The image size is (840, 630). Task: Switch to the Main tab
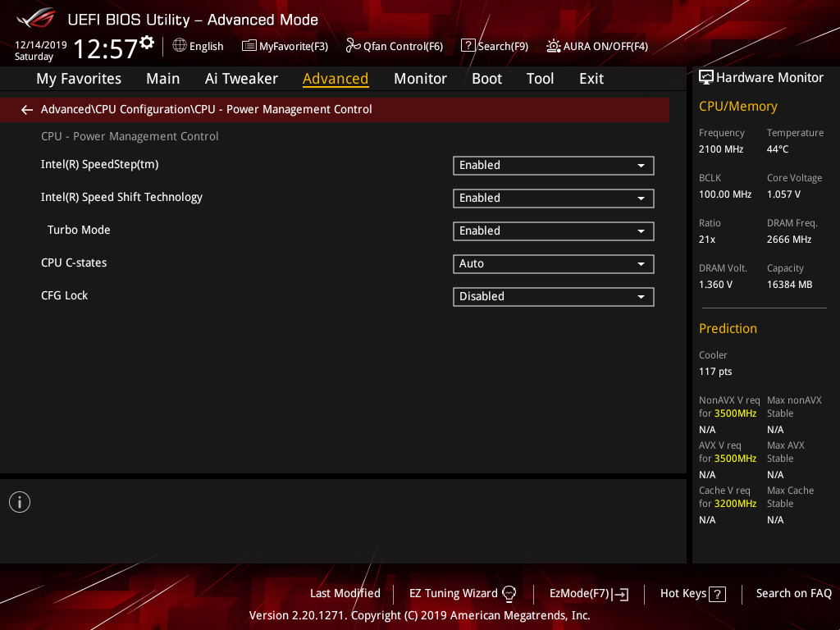point(163,79)
